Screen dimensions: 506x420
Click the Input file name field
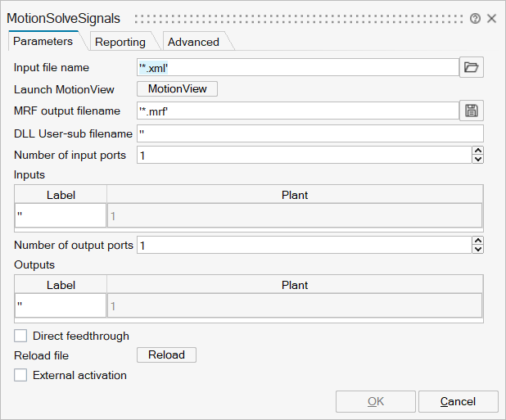[298, 68]
